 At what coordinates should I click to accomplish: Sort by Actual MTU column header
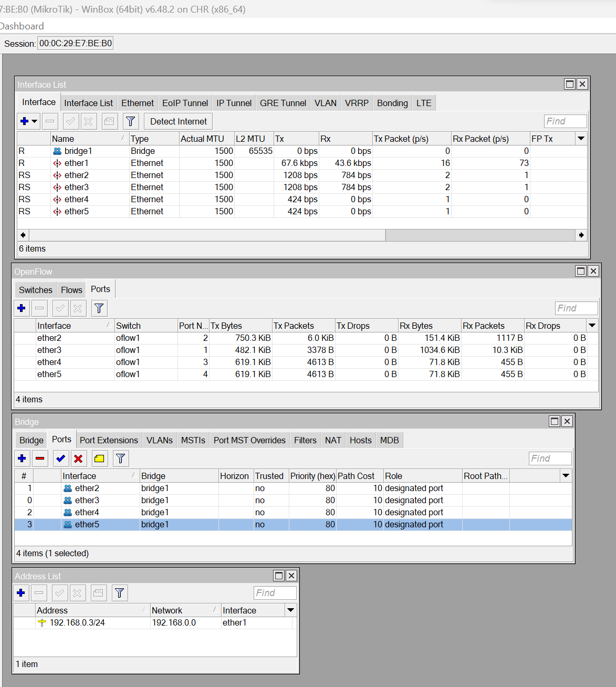point(206,139)
